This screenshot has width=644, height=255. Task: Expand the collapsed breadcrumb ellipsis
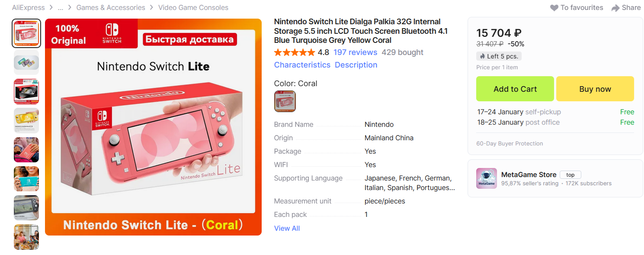pos(61,8)
